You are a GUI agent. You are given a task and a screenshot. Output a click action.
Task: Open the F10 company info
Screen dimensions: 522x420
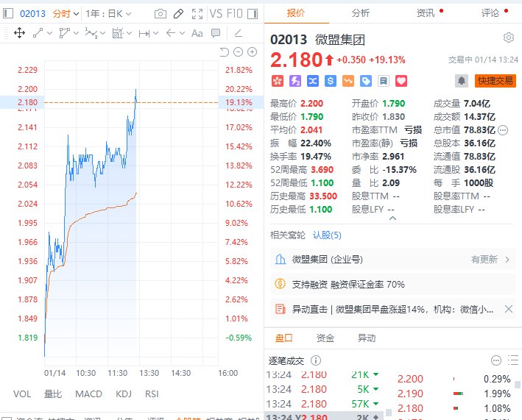tap(234, 14)
